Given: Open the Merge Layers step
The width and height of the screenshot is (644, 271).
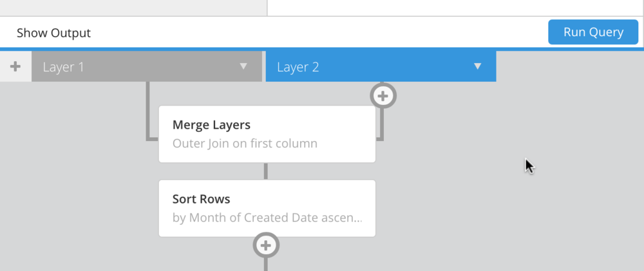Looking at the screenshot, I should tap(267, 135).
